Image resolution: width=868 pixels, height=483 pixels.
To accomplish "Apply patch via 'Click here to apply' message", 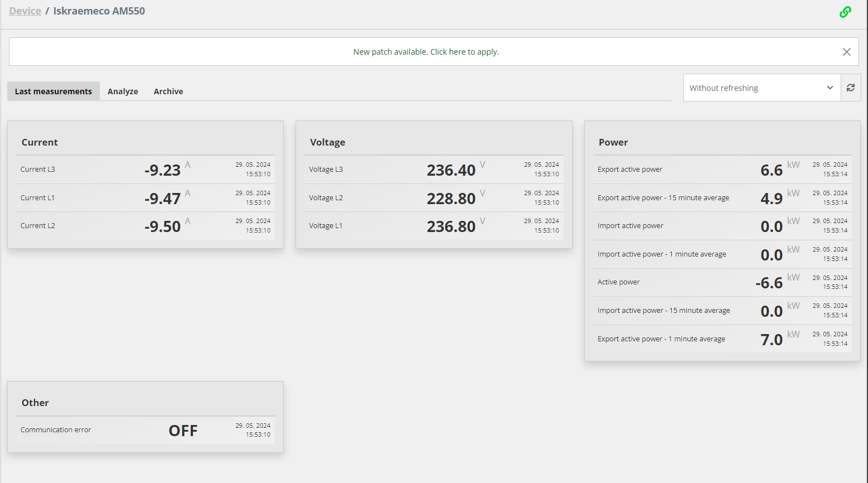I will pyautogui.click(x=426, y=52).
